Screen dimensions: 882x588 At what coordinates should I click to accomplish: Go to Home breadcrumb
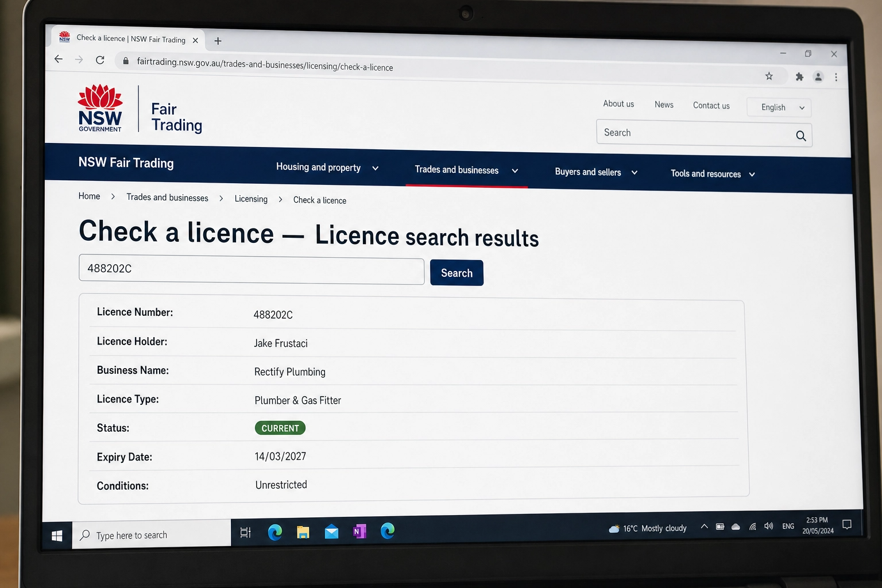(89, 196)
